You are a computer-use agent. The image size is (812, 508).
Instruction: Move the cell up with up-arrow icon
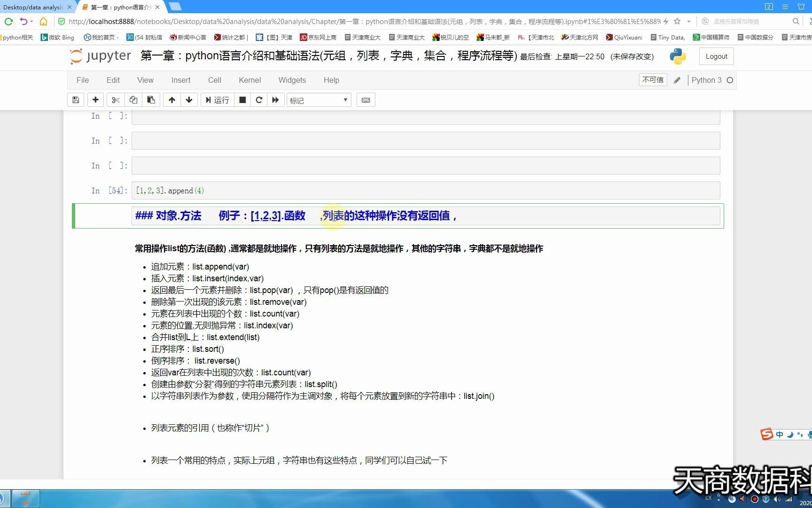(172, 100)
